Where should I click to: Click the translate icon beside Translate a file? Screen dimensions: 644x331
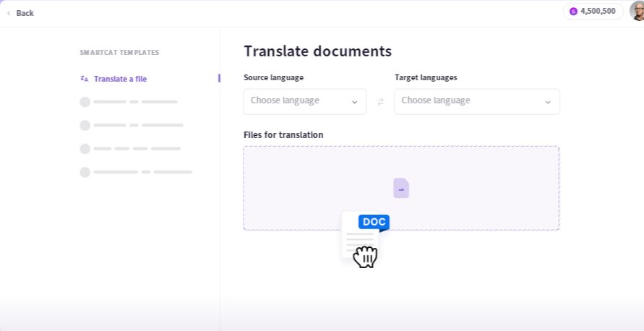pyautogui.click(x=85, y=79)
